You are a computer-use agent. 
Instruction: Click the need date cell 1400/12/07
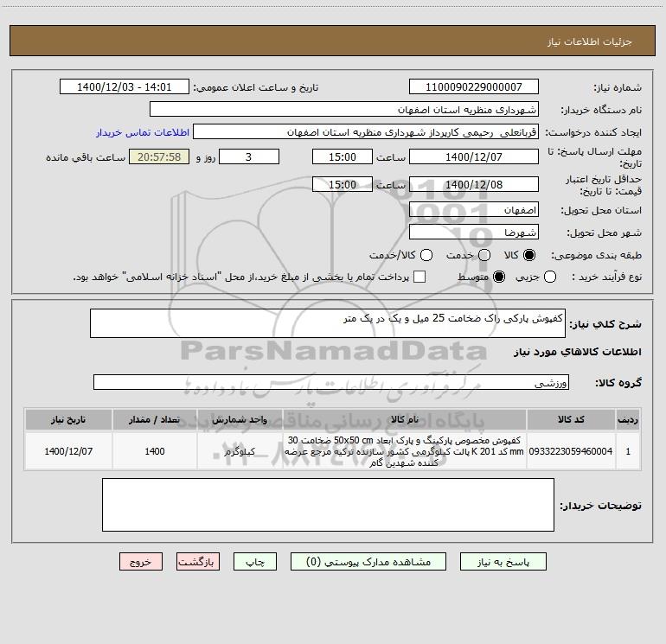(x=68, y=451)
